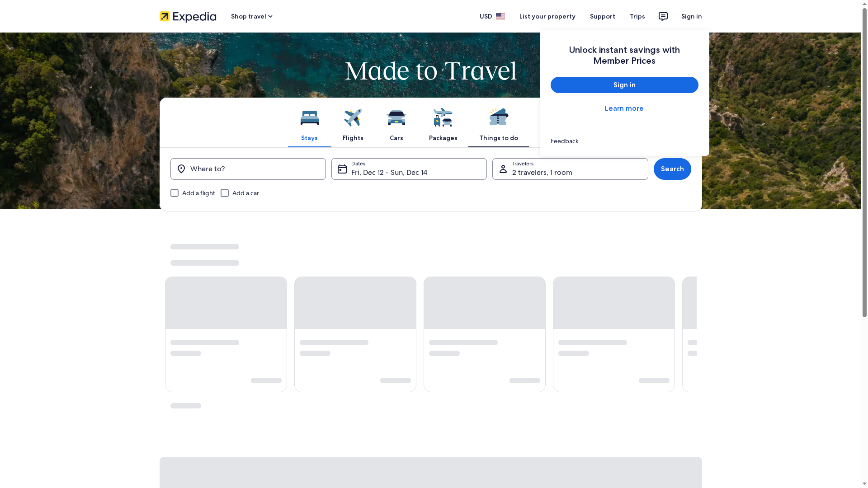The height and width of the screenshot is (488, 868).
Task: Click inside the Where to? input field
Action: click(248, 169)
